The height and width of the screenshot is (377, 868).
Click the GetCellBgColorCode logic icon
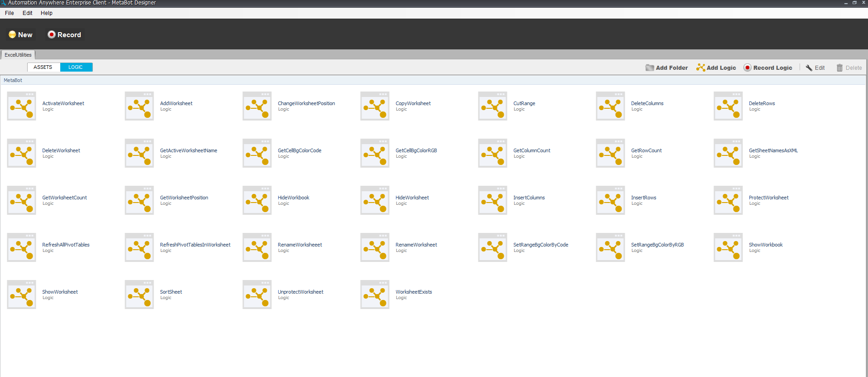tap(257, 153)
